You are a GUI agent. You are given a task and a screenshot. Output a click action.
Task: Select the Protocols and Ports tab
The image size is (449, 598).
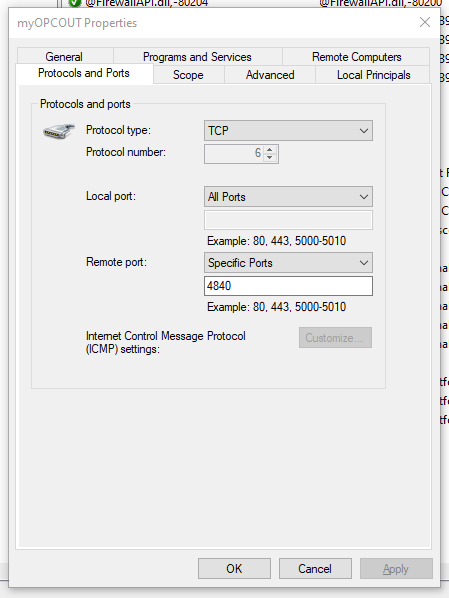[84, 73]
